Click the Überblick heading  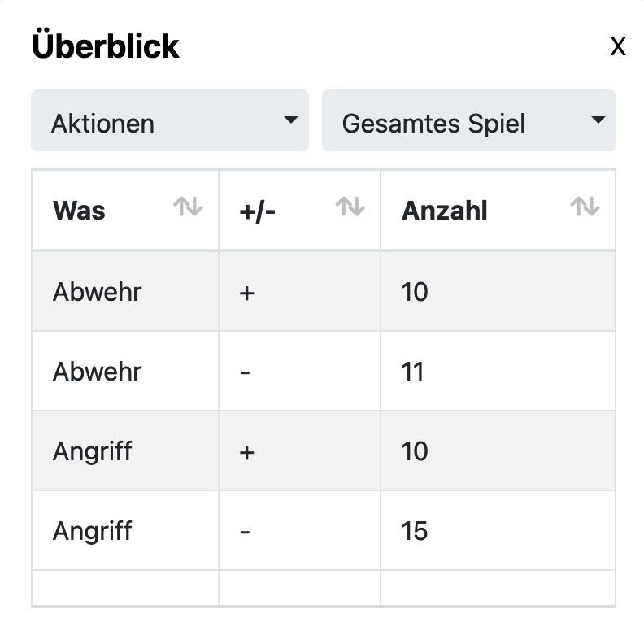[106, 46]
